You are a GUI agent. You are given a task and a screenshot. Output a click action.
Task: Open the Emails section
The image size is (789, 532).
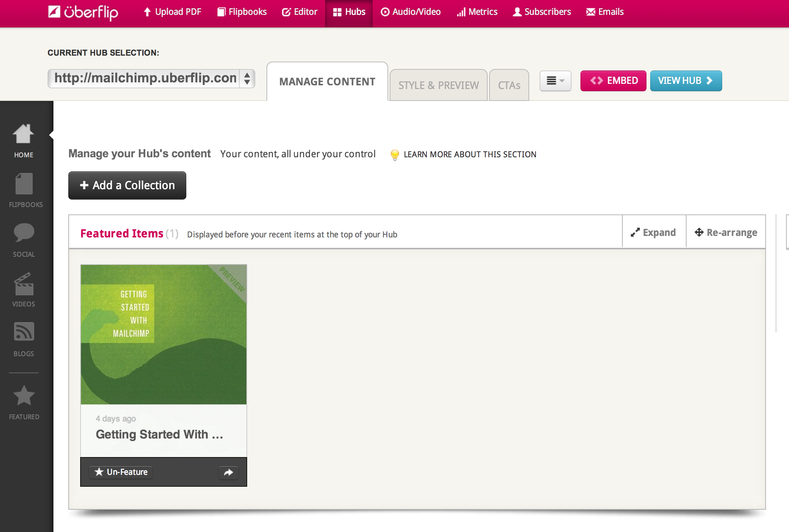(605, 12)
